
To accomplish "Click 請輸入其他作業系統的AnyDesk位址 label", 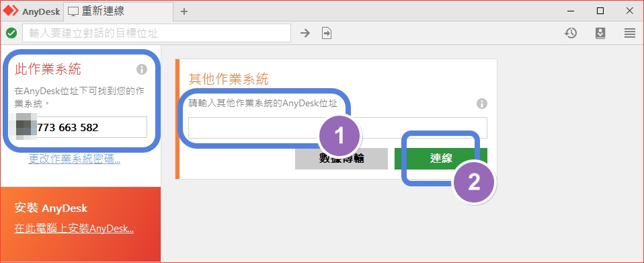I will [x=263, y=103].
